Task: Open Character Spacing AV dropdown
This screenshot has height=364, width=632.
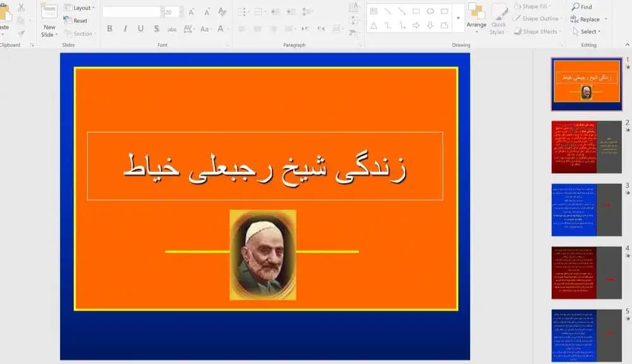Action: pos(188,28)
